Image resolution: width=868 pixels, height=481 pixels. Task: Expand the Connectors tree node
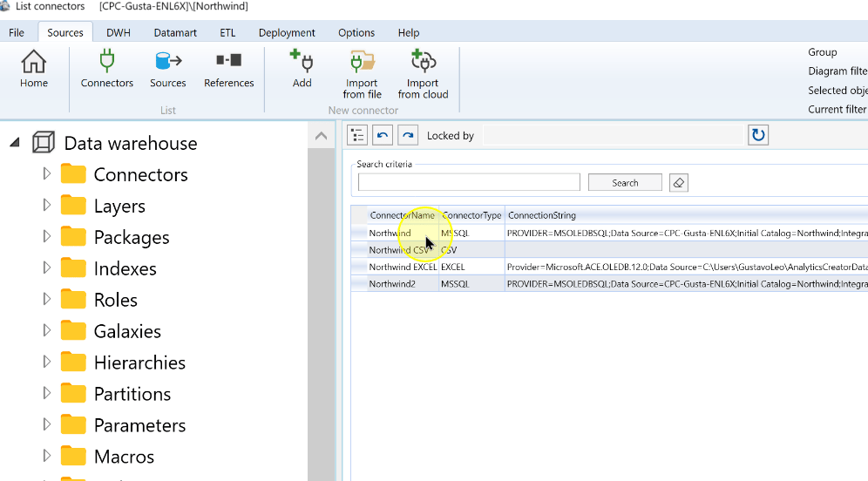point(47,173)
